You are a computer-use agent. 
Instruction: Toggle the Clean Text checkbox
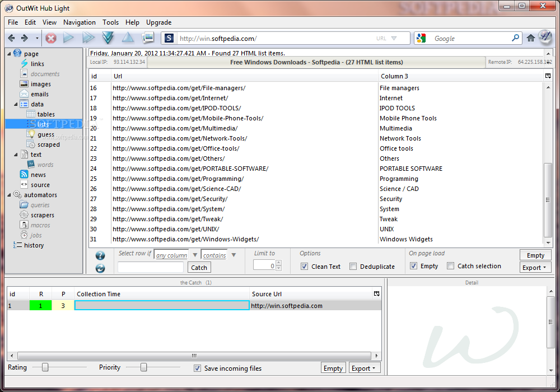tap(304, 267)
